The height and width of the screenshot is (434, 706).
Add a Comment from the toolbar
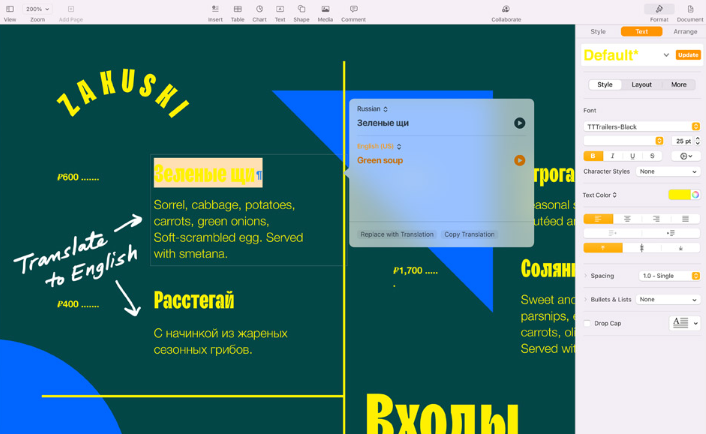pyautogui.click(x=353, y=9)
